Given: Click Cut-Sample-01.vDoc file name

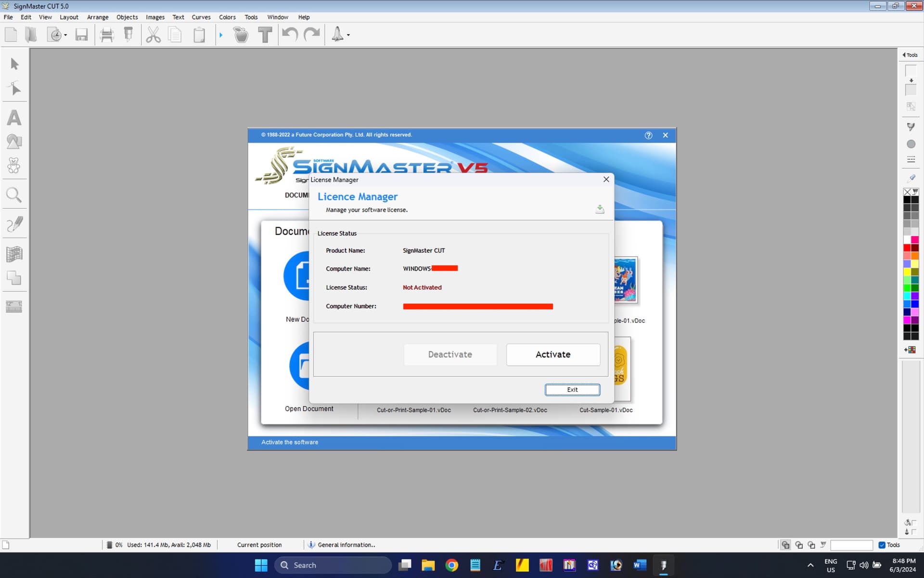Looking at the screenshot, I should pos(606,410).
